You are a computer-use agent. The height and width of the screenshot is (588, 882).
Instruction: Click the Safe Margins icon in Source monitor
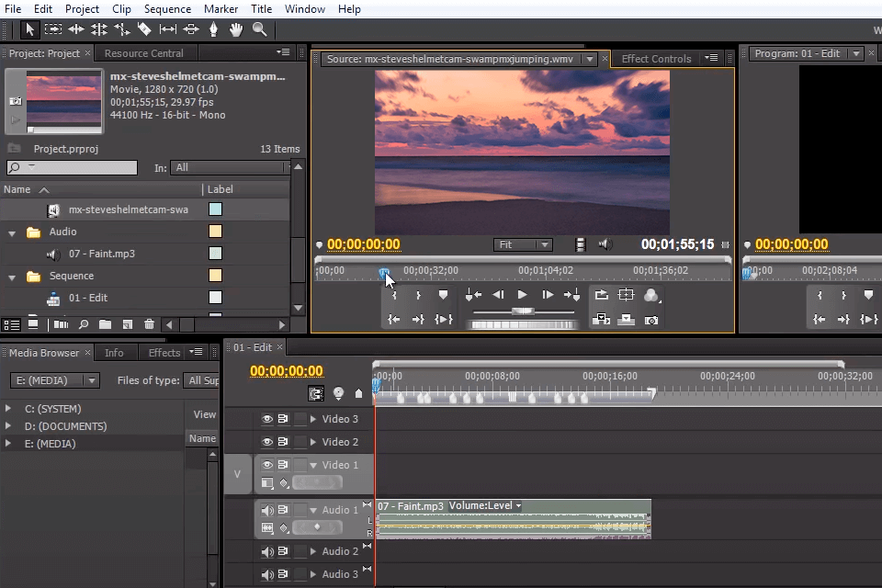(626, 295)
